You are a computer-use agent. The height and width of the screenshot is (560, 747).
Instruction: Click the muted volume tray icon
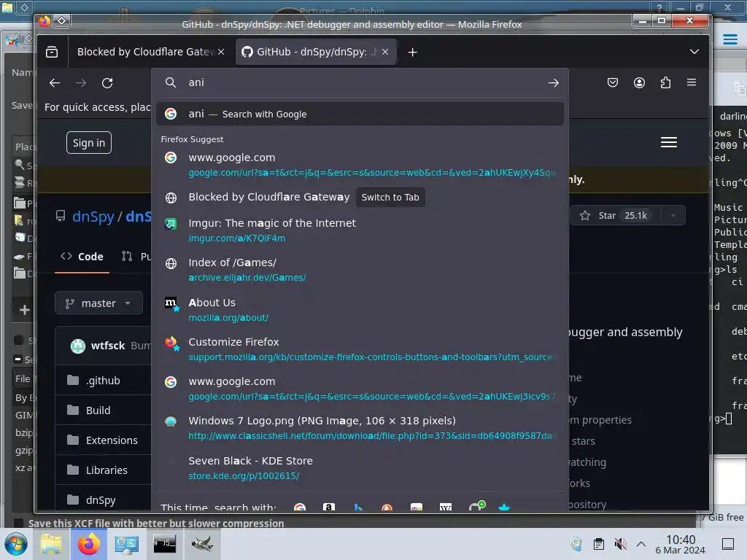coord(620,544)
